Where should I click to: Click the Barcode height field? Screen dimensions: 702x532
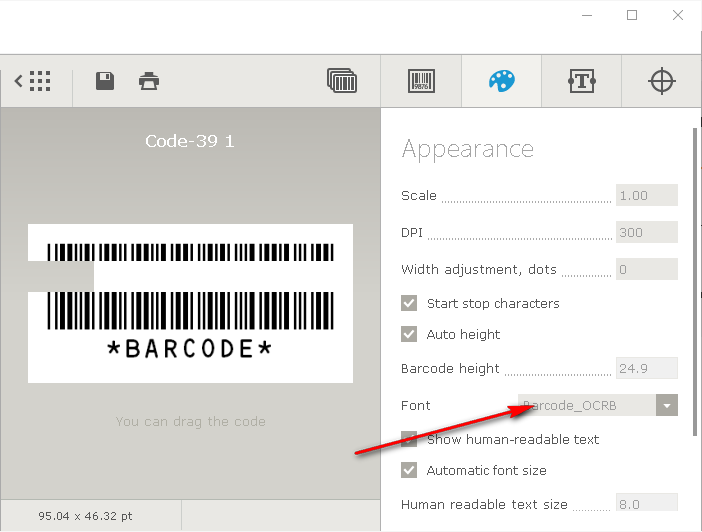(647, 368)
